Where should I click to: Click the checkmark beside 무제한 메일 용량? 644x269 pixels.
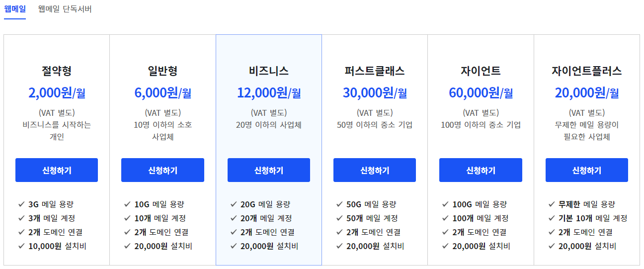coord(552,204)
